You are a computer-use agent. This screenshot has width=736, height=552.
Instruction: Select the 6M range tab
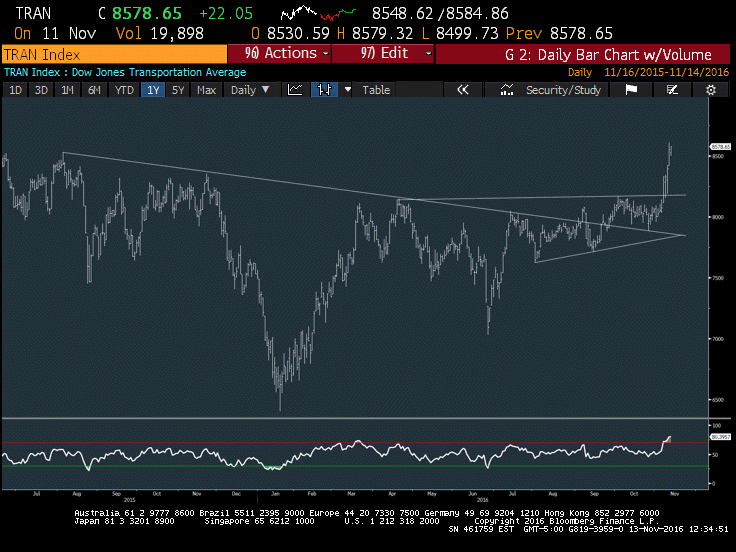coord(94,90)
